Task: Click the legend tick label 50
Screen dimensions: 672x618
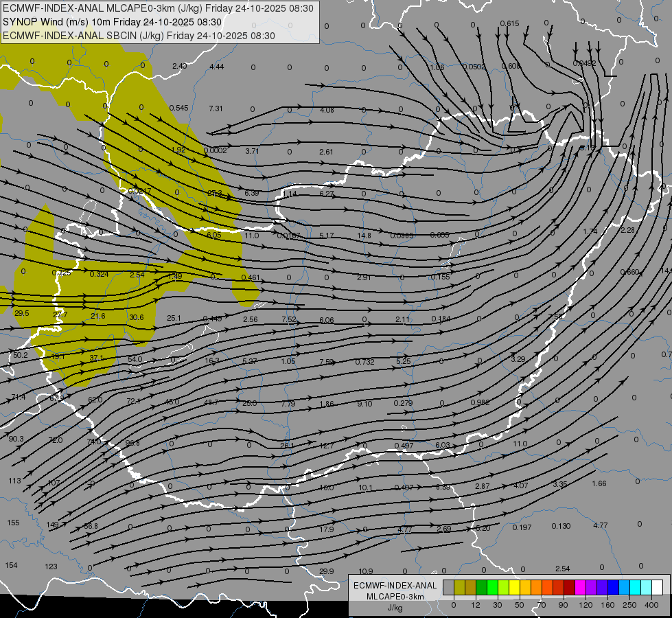Action: click(520, 605)
